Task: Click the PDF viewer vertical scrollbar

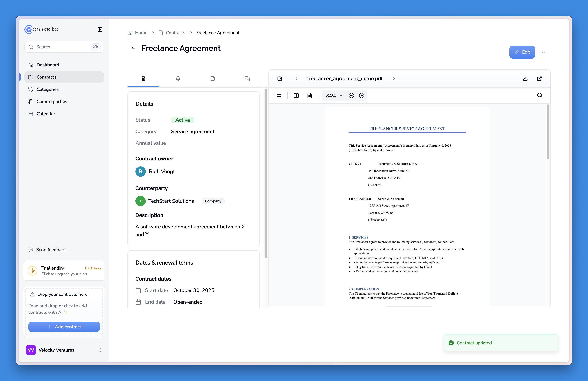Action: click(548, 132)
